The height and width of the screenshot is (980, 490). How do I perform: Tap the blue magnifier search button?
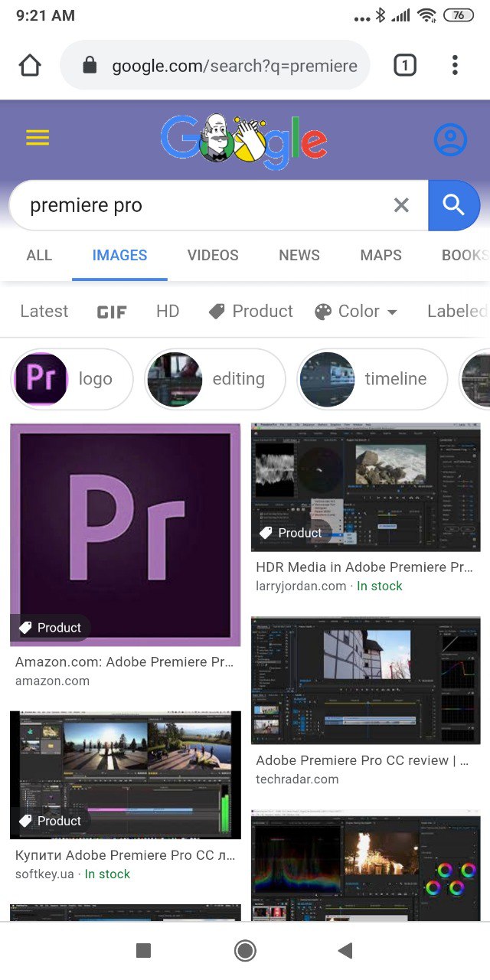454,205
